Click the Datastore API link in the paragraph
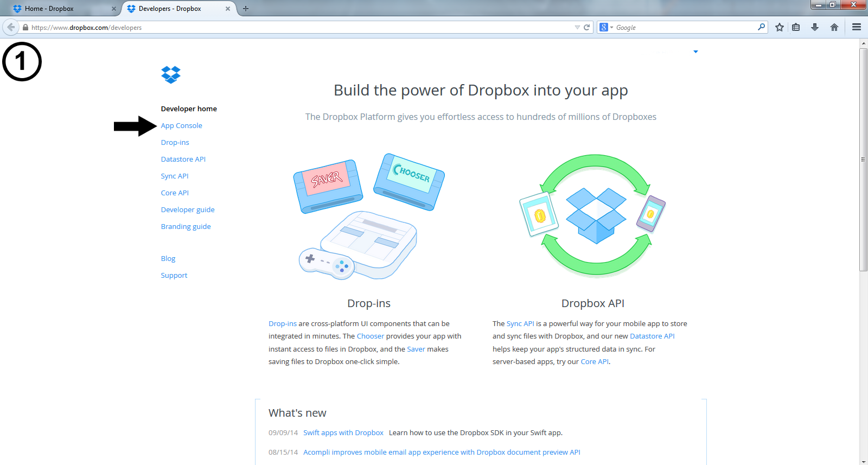868x465 pixels. 652,336
